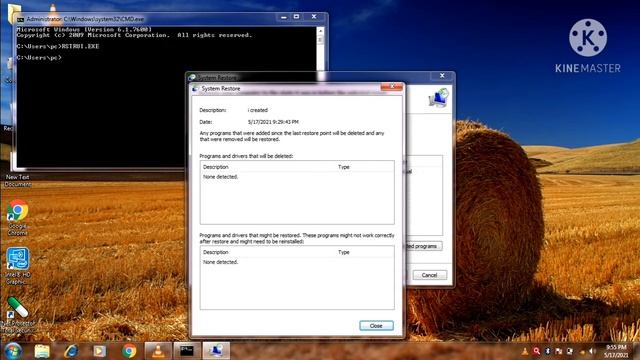Click the red magnifier tray icon

pos(536,351)
